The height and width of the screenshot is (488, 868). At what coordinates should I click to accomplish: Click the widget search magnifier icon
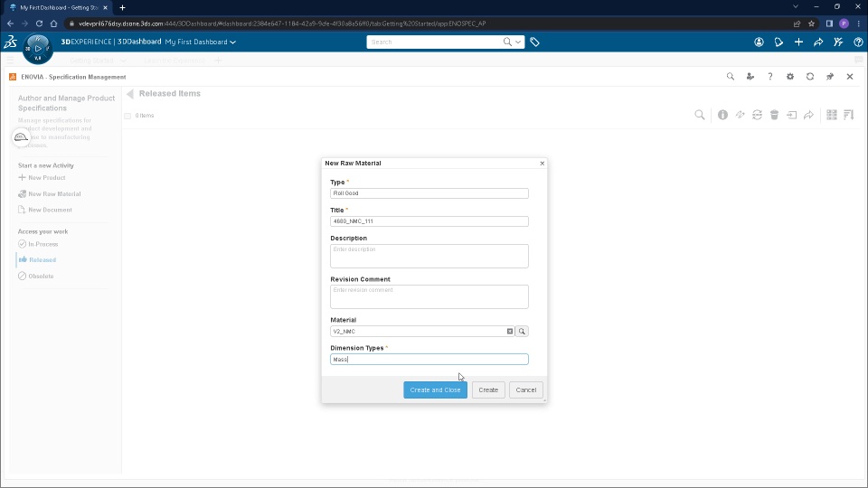coord(731,77)
